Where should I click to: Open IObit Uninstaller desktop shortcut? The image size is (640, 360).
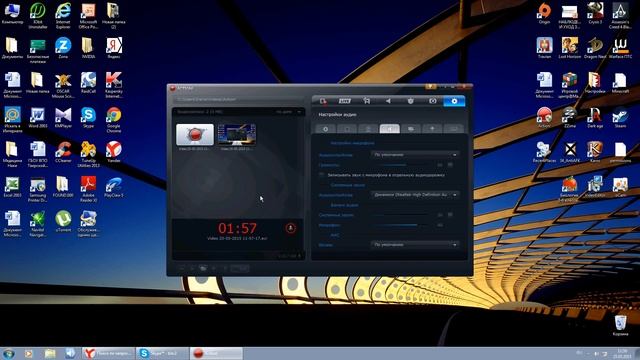[x=38, y=16]
